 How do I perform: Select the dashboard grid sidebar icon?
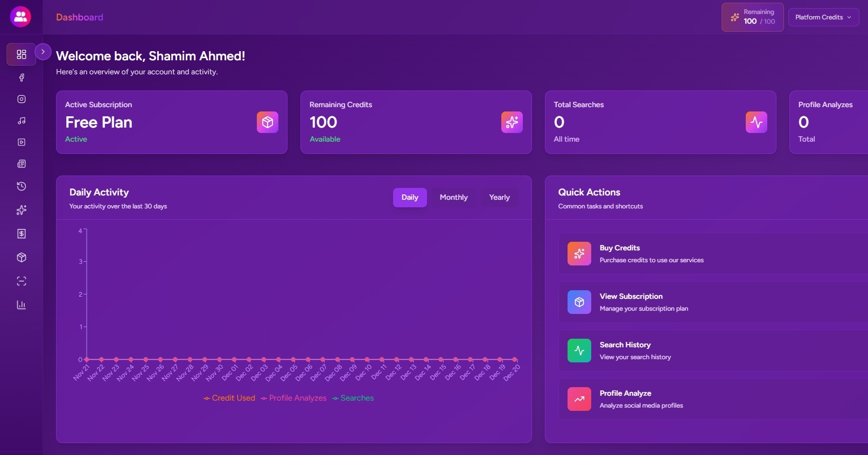pos(22,54)
